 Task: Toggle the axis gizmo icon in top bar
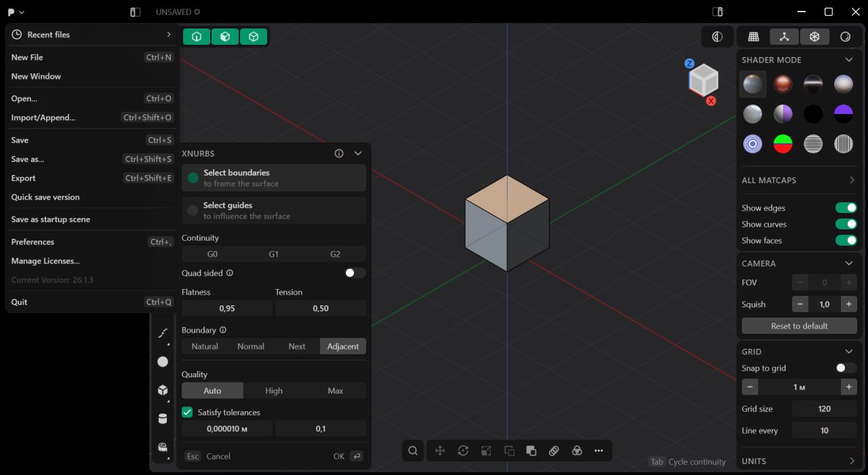pyautogui.click(x=784, y=37)
